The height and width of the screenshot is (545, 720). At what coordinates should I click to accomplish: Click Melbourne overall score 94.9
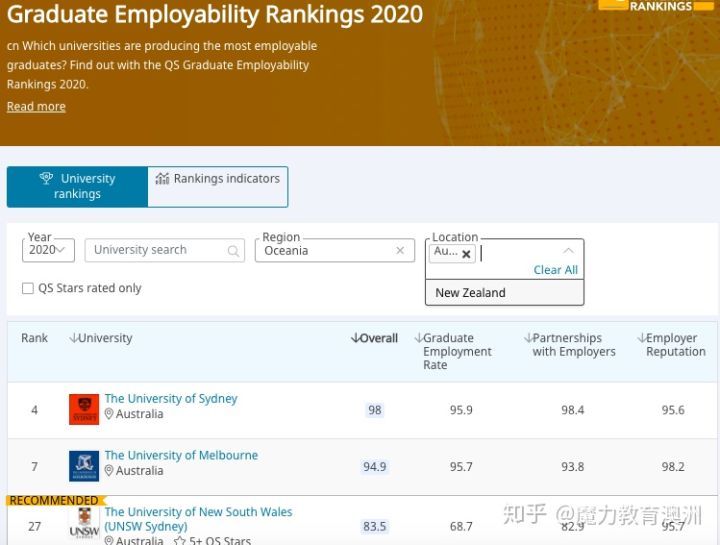point(375,467)
